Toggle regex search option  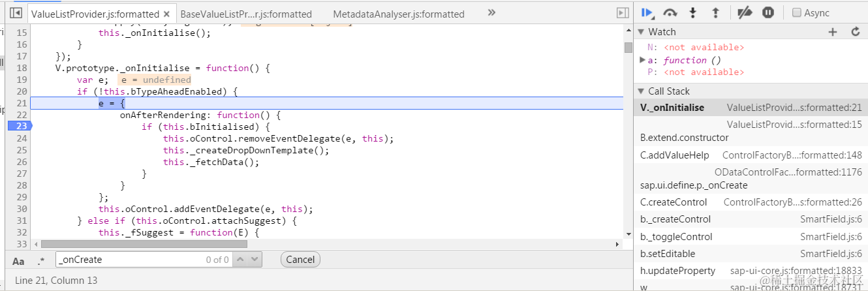pyautogui.click(x=41, y=261)
